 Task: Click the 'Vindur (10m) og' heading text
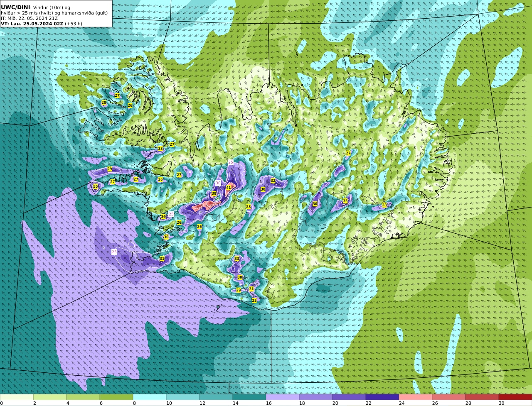(51, 7)
